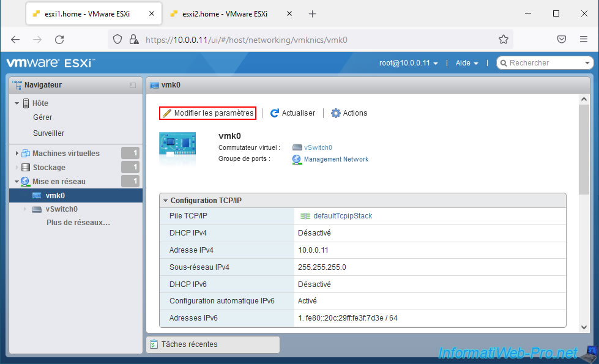Viewport: 599px width, 364px height.
Task: Click the scrollbar down arrow
Action: [x=584, y=327]
